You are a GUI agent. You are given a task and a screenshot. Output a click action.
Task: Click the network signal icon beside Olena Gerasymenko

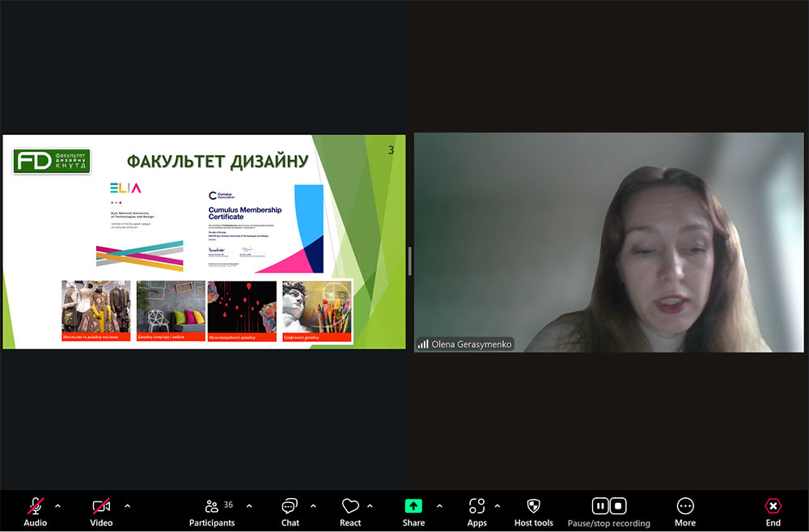coord(422,344)
